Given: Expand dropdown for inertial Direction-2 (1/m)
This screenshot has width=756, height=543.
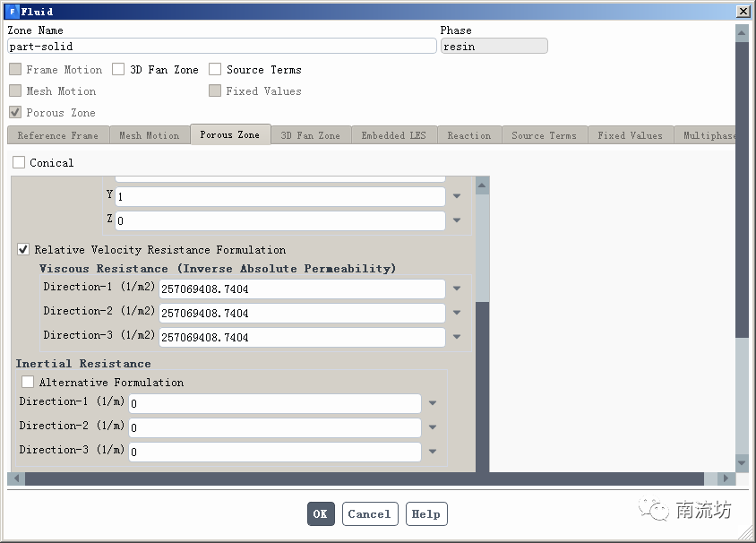Looking at the screenshot, I should point(433,427).
